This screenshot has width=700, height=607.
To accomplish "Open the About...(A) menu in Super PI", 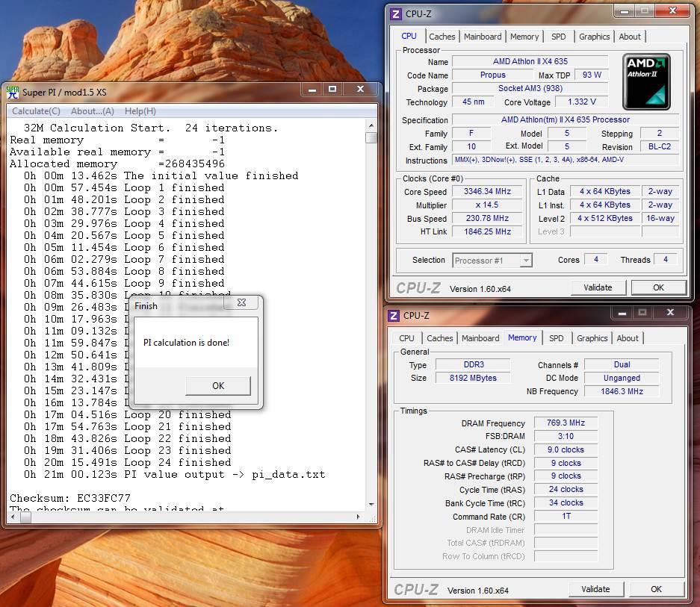I will point(93,111).
